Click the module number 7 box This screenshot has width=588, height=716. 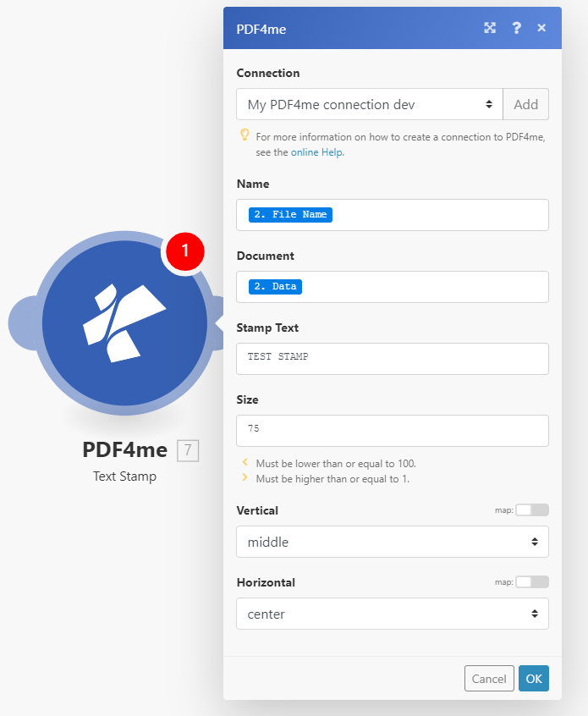tap(188, 451)
